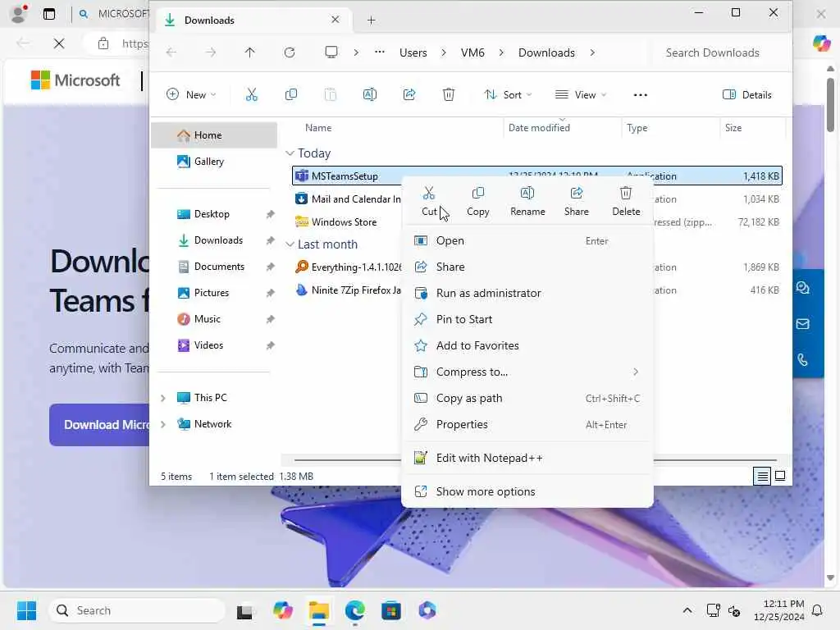
Task: Click Cut icon in context menu
Action: coord(429,201)
